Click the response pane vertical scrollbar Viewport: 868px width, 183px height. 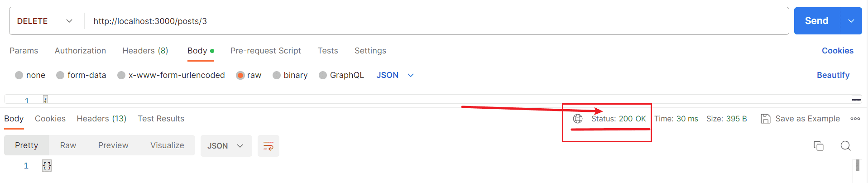pos(858,166)
